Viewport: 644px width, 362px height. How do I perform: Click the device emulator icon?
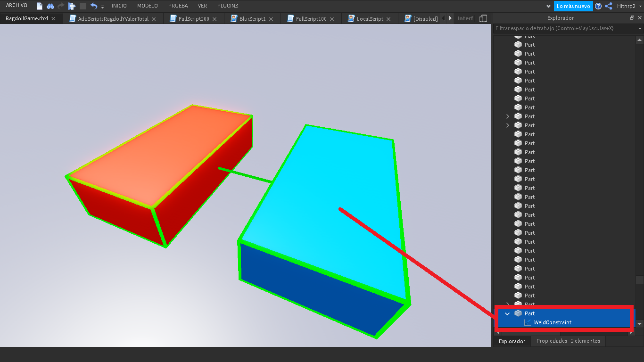tap(483, 18)
